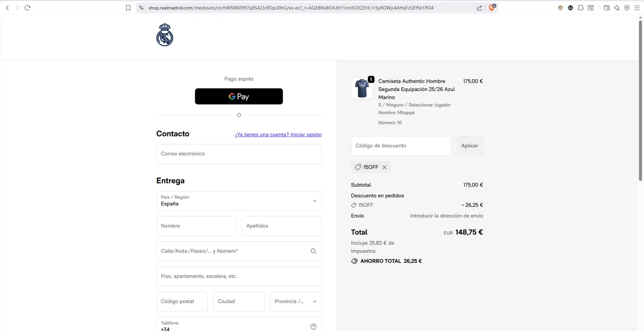
Task: Click the 15OFF tag icon chip
Action: 358,167
